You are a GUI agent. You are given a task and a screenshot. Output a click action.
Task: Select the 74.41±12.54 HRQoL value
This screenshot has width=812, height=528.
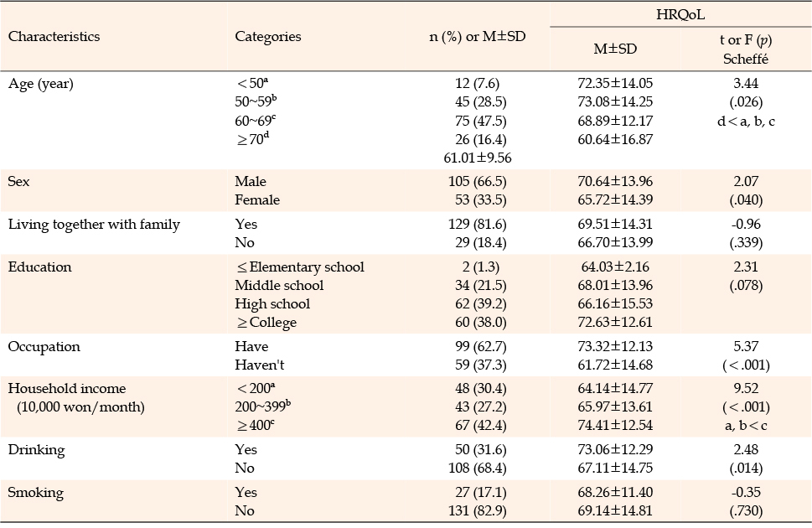pyautogui.click(x=615, y=426)
